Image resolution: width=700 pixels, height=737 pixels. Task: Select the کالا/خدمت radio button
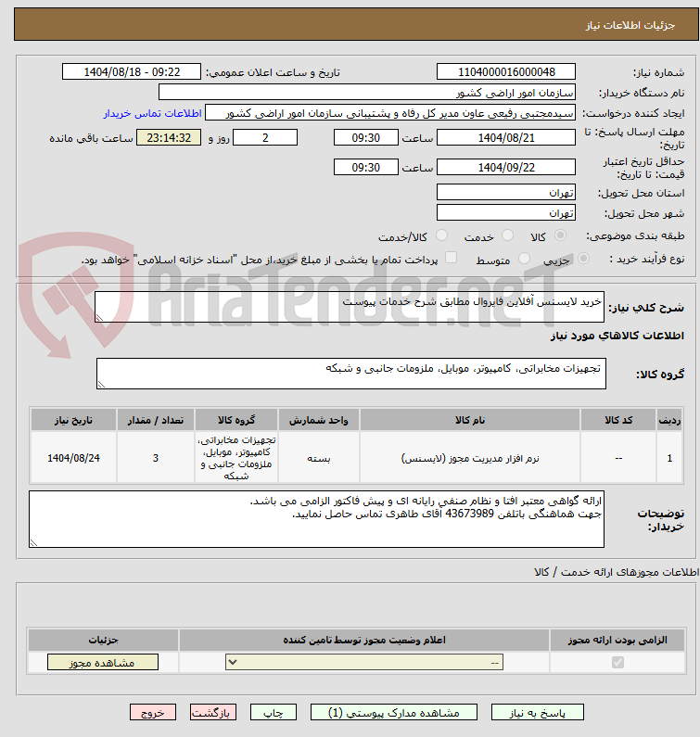click(x=441, y=235)
